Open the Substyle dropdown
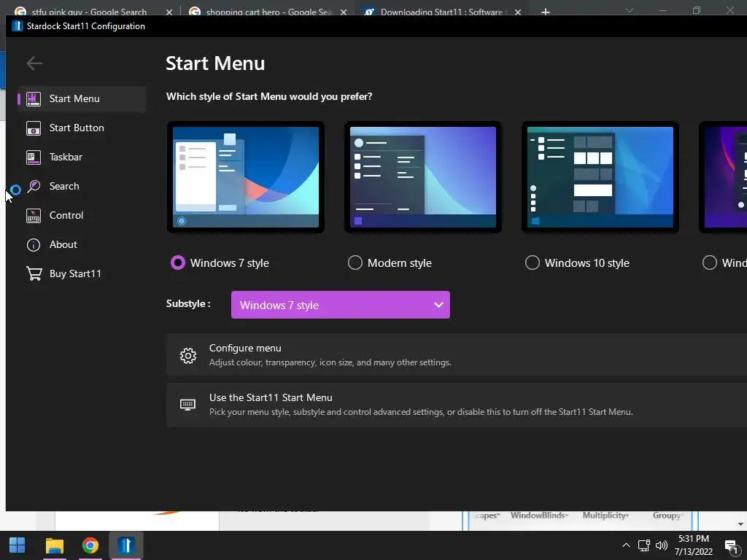 click(340, 305)
